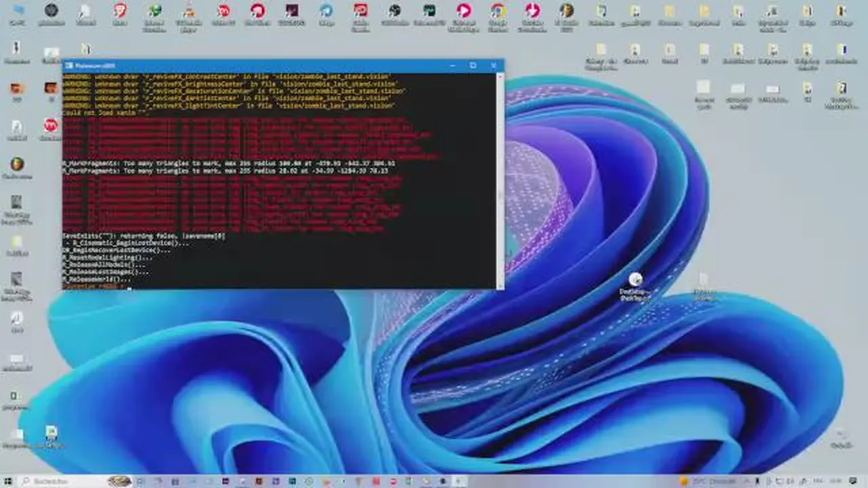Click the 'R_ReleaseAllModels()...' console line
The image size is (868, 488).
point(104,264)
